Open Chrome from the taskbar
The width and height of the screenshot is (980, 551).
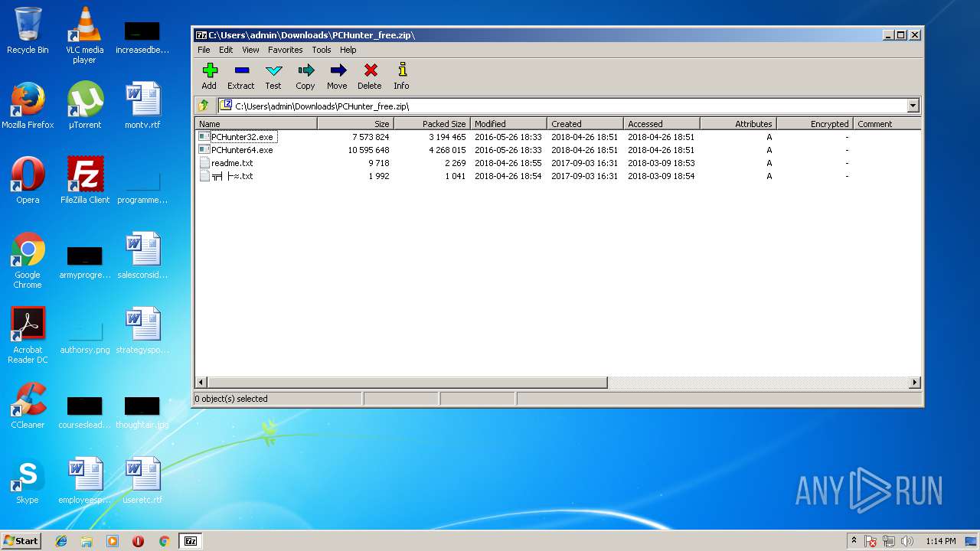[164, 541]
